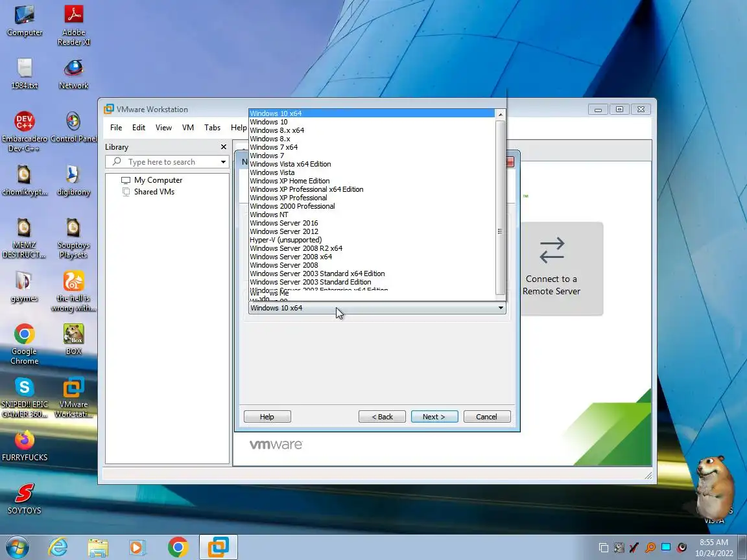Launch VMware Workstation desktop shortcut
Image resolution: width=747 pixels, height=560 pixels.
(74, 397)
